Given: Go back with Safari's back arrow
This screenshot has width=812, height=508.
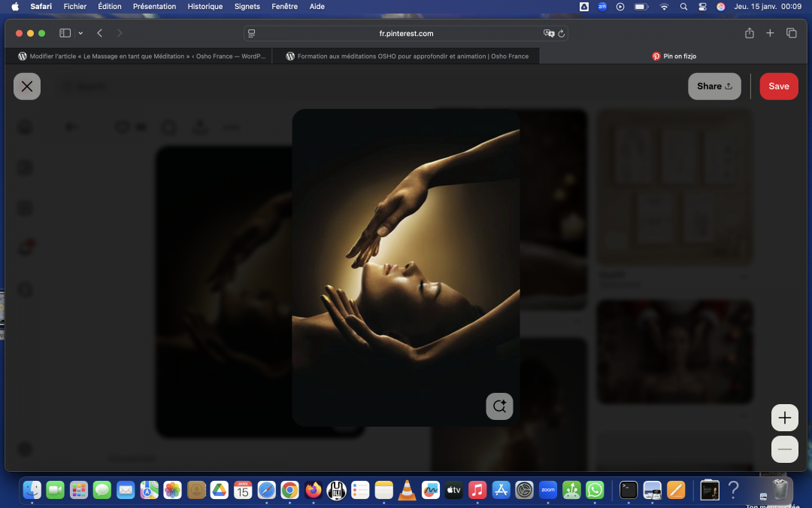Looking at the screenshot, I should tap(100, 33).
